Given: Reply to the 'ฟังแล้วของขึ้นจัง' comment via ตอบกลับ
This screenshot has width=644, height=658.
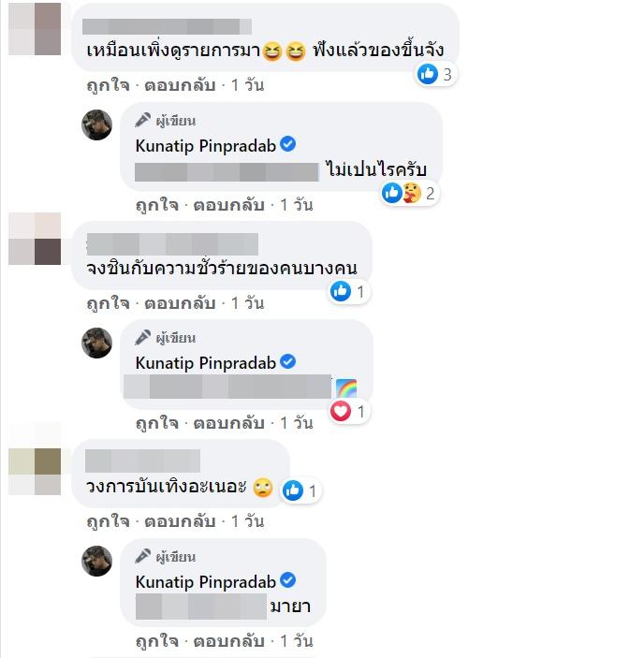Looking at the screenshot, I should 180,85.
